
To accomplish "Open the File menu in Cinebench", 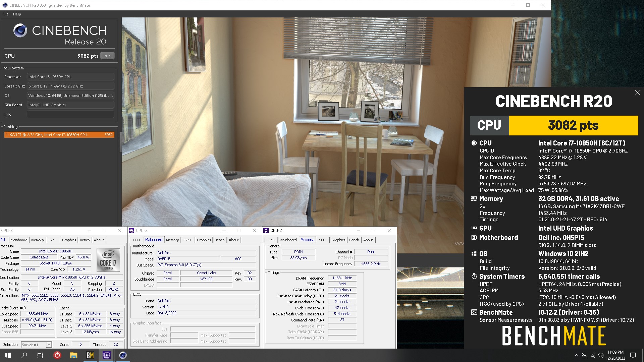I will 5,14.
